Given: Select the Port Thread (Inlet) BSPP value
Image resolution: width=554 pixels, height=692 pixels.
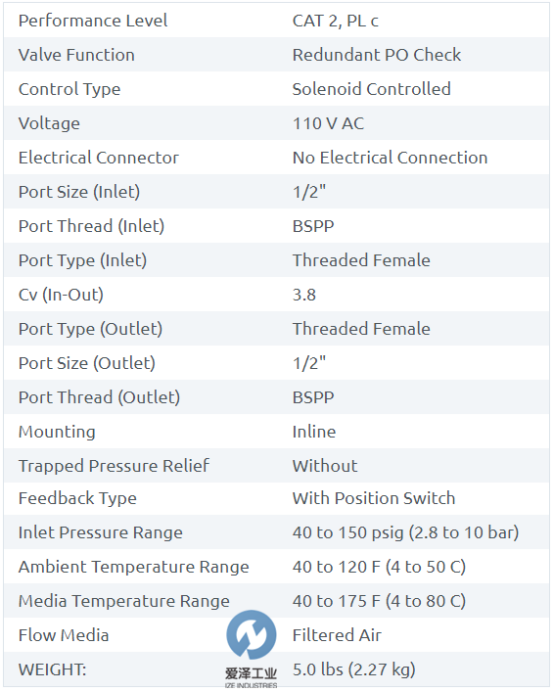Looking at the screenshot, I should (313, 226).
